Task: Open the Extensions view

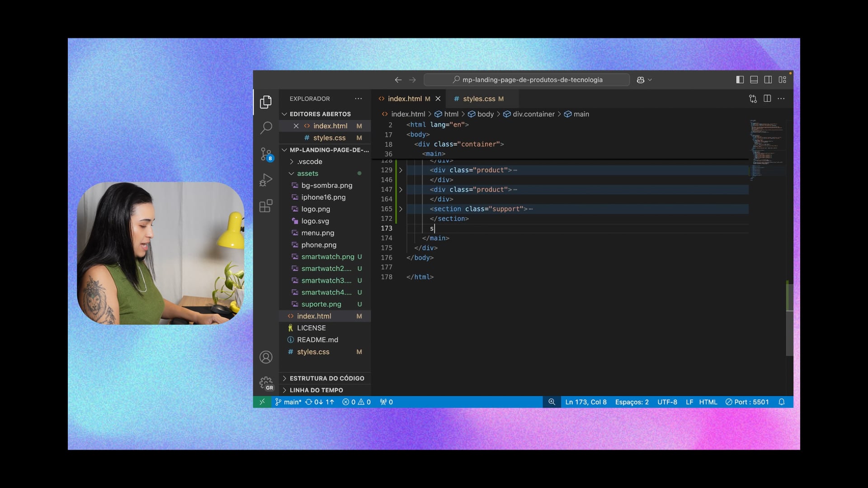Action: pyautogui.click(x=266, y=206)
